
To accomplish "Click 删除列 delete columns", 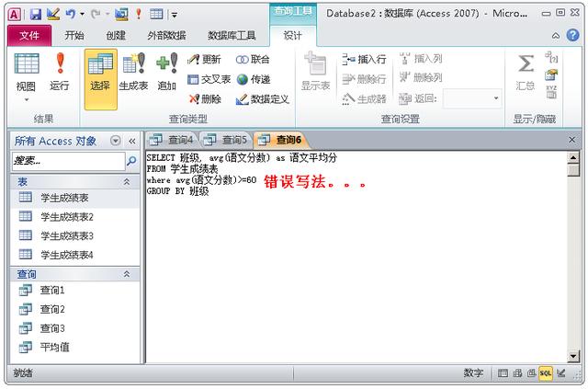I will 421,78.
